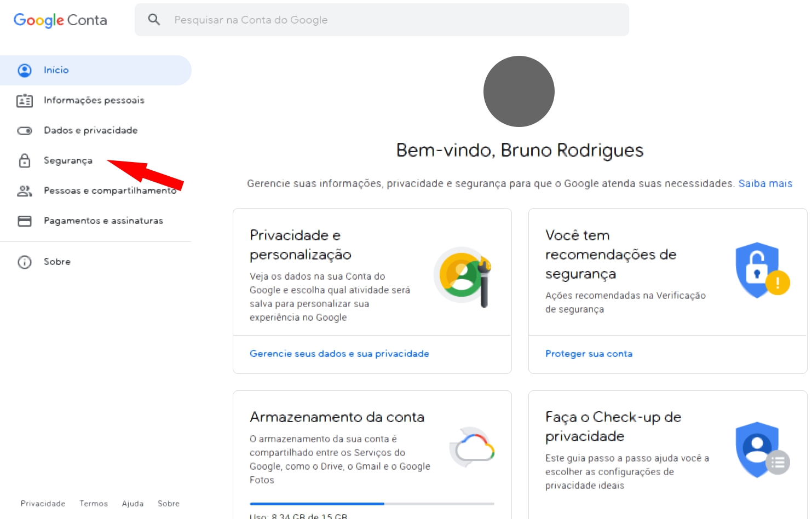Click Você tem recomendações de segurança heading

(611, 255)
